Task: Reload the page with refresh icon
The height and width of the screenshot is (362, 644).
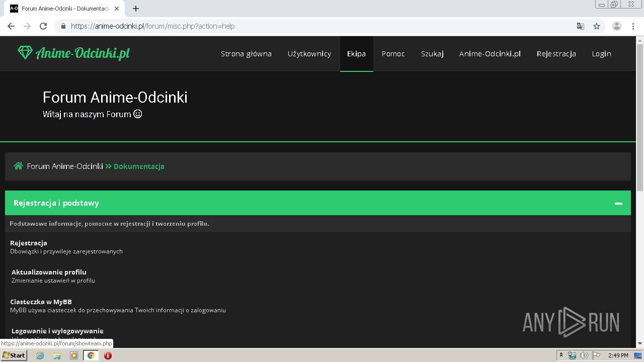Action: [x=43, y=26]
